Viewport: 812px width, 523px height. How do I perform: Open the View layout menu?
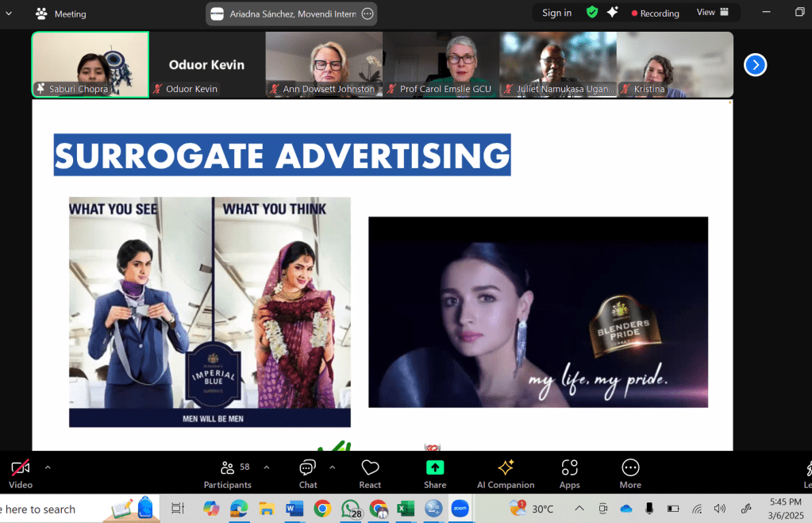click(713, 13)
